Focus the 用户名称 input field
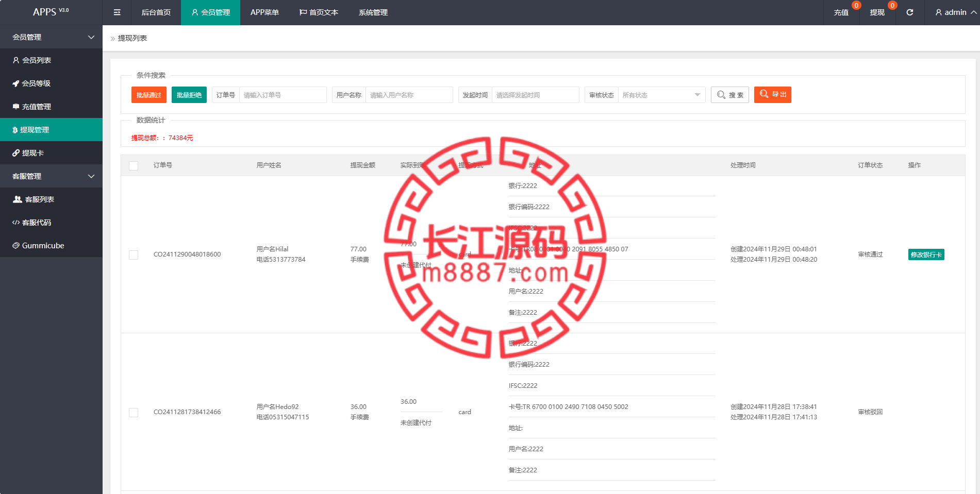Image resolution: width=980 pixels, height=494 pixels. [409, 95]
